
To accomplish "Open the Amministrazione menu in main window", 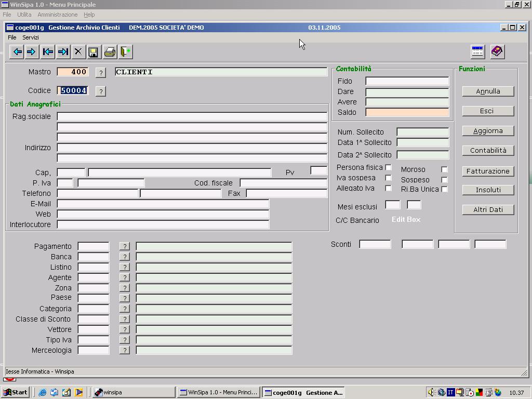I will [58, 15].
